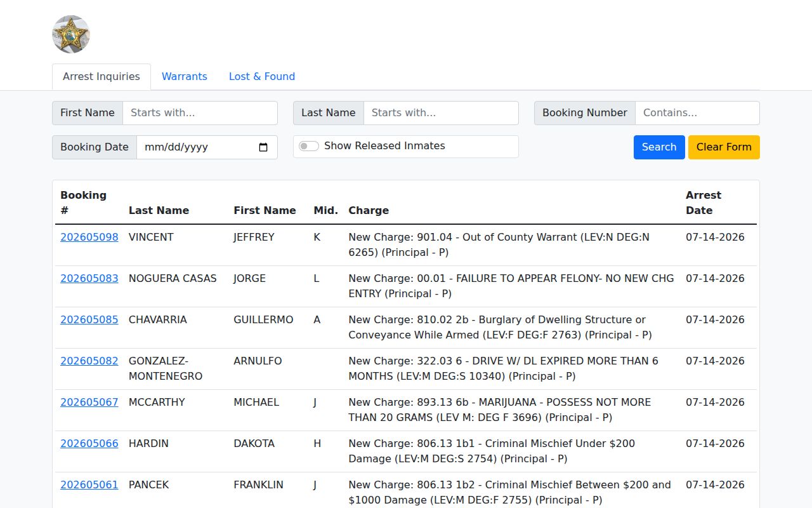Open the Booking Date calendar picker icon
Image resolution: width=812 pixels, height=508 pixels.
264,147
